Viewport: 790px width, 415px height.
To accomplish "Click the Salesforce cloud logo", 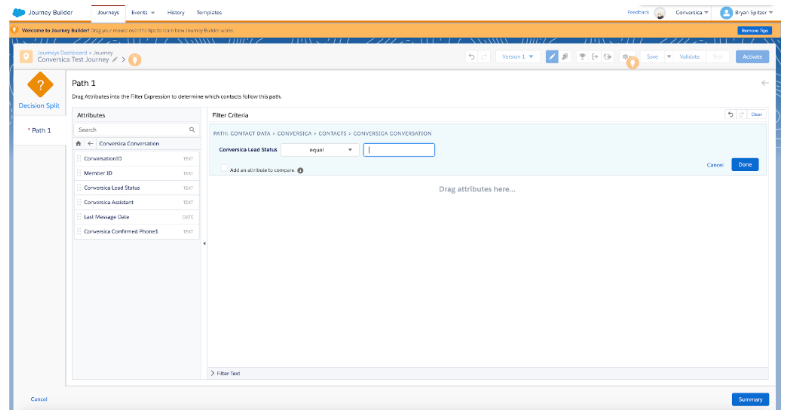I will coord(19,13).
